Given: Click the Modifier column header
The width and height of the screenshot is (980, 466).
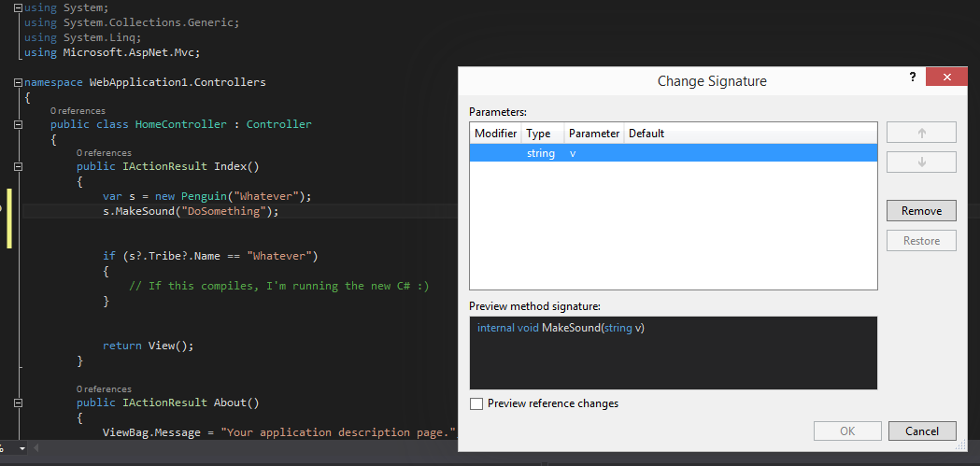Looking at the screenshot, I should 495,134.
